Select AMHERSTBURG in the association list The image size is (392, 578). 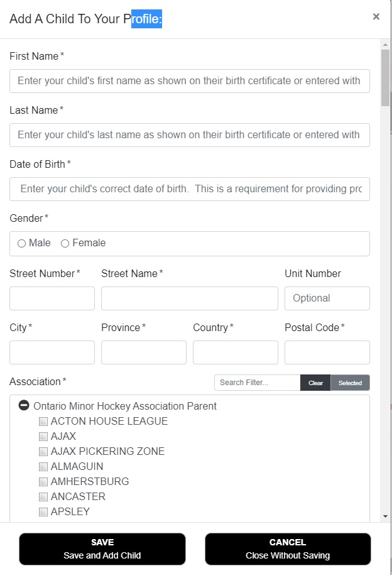pos(43,482)
